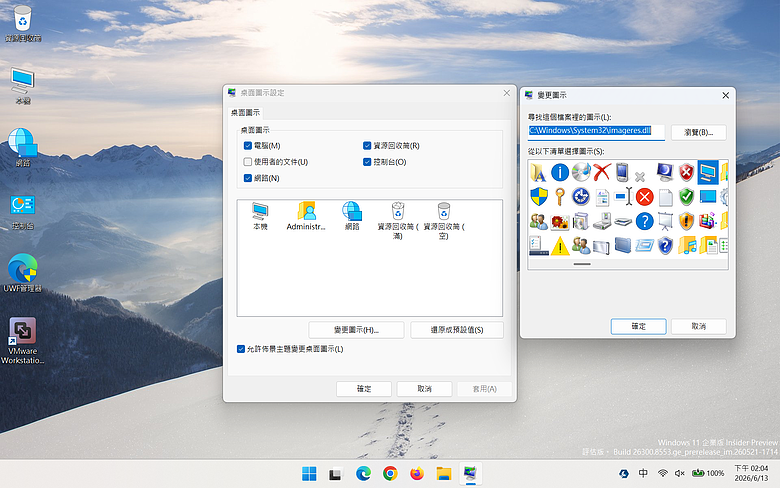Viewport: 780px width, 488px height.
Task: Toggle the 電腦(M) checkbox
Action: tap(248, 146)
